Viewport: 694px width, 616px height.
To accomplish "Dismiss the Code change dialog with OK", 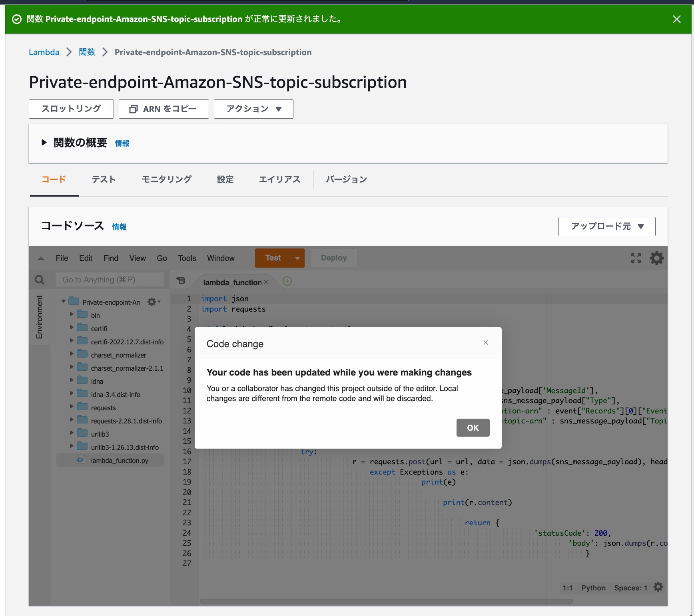I will (473, 427).
